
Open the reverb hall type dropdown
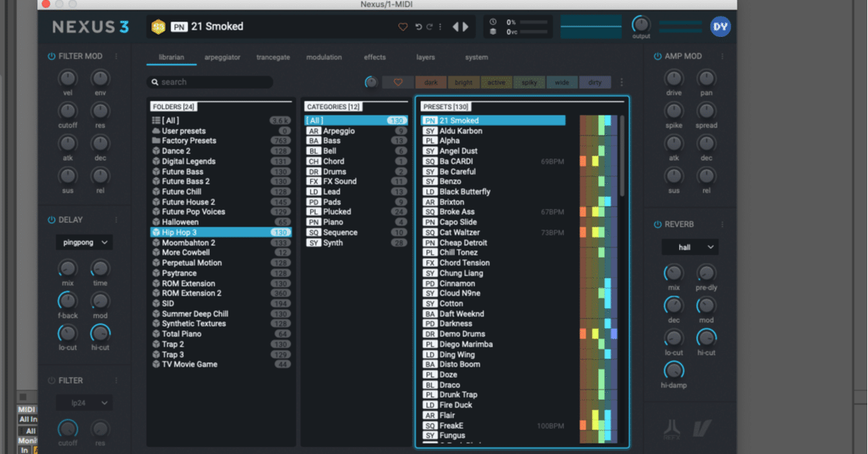(690, 247)
